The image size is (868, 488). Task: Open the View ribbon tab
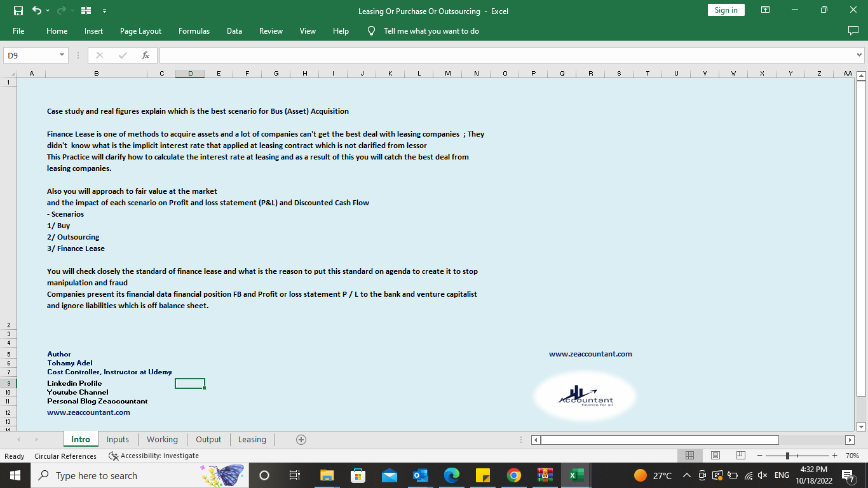click(x=308, y=31)
